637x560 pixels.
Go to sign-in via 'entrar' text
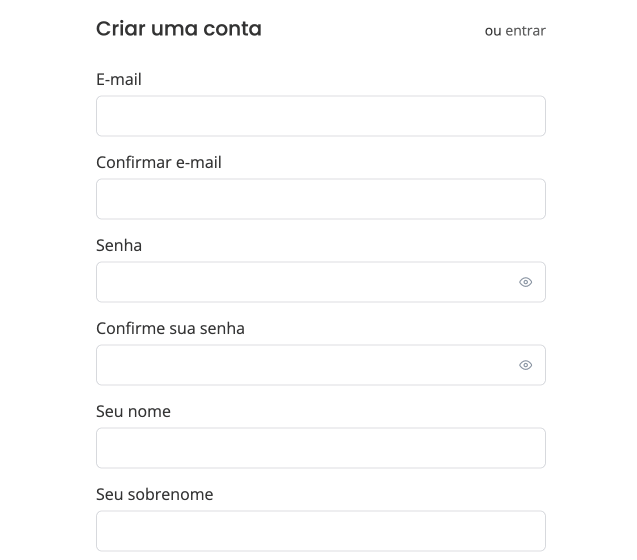click(525, 31)
